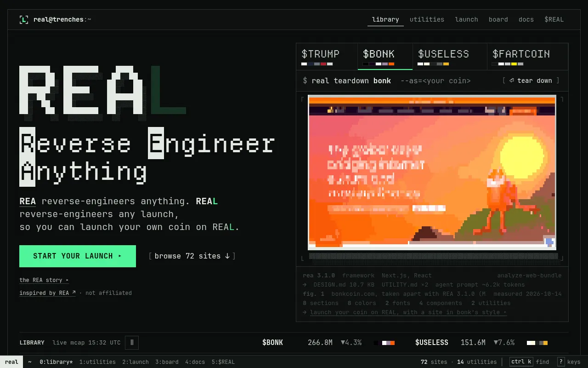Click the 72 sites count in status bar
The width and height of the screenshot is (588, 368).
coord(434,362)
